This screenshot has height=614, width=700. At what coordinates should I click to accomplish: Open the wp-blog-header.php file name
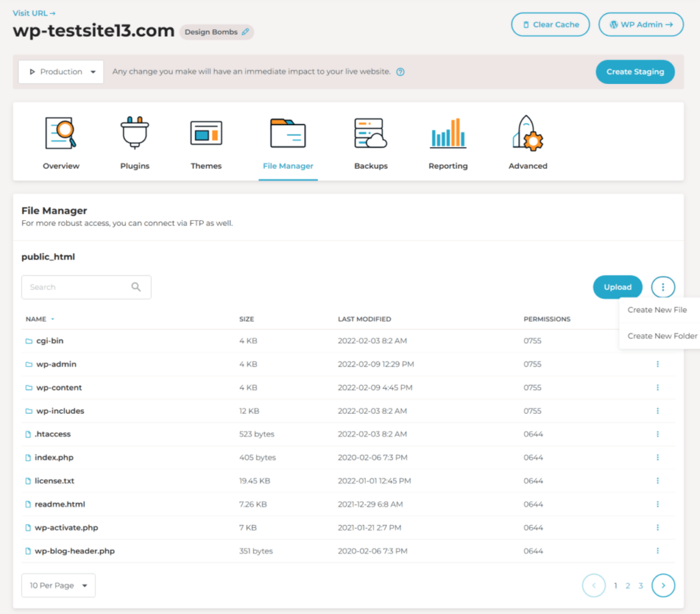[75, 551]
